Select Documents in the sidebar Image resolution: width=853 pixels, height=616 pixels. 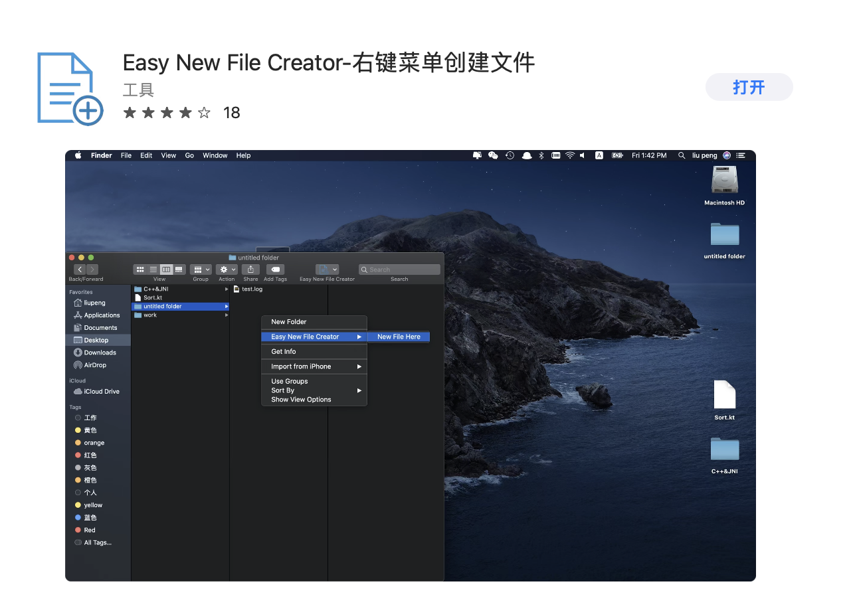98,328
